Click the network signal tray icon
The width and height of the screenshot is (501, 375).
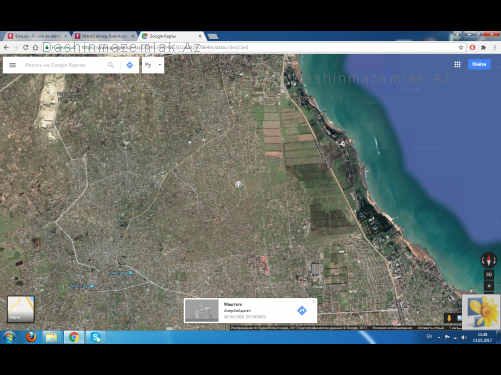pyautogui.click(x=455, y=337)
